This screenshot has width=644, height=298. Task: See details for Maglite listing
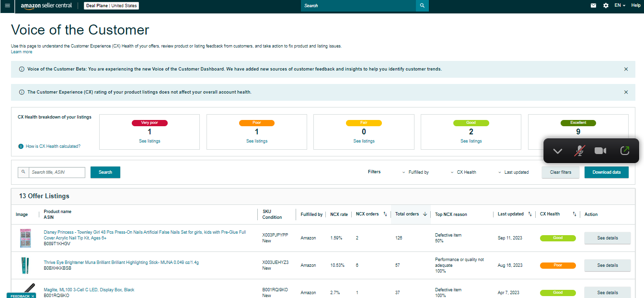(x=607, y=292)
